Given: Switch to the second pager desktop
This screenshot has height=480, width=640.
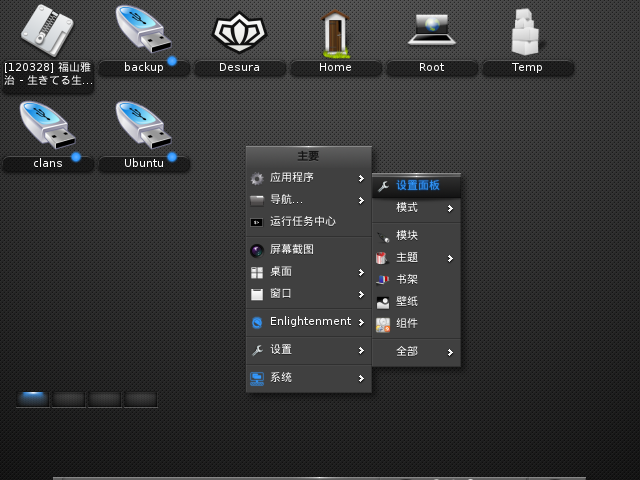Looking at the screenshot, I should click(69, 399).
